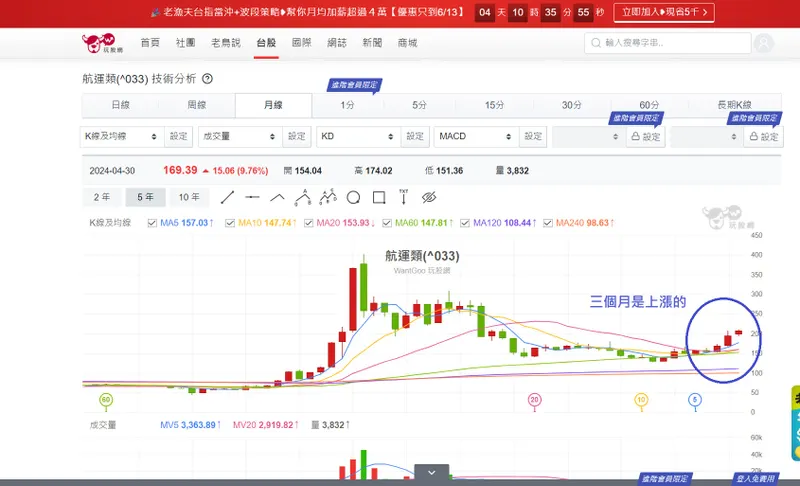
Task: Select the angle line drawing tool
Action: 277,197
